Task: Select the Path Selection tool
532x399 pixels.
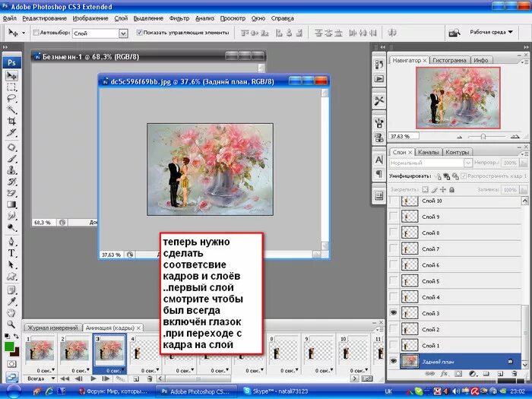Action: (11, 264)
